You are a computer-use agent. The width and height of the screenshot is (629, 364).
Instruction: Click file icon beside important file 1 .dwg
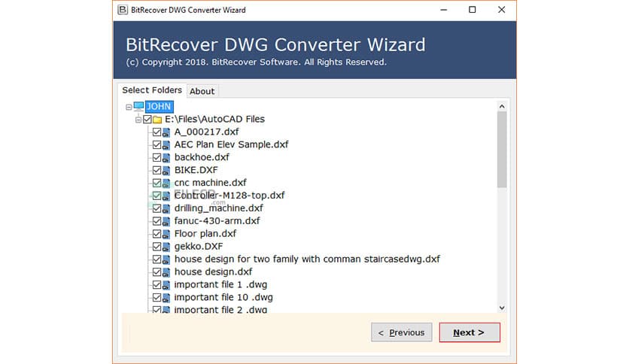[166, 285]
